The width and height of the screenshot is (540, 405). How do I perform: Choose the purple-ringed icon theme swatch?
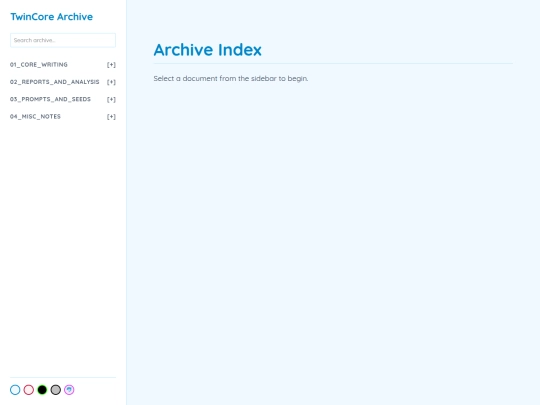(x=69, y=390)
